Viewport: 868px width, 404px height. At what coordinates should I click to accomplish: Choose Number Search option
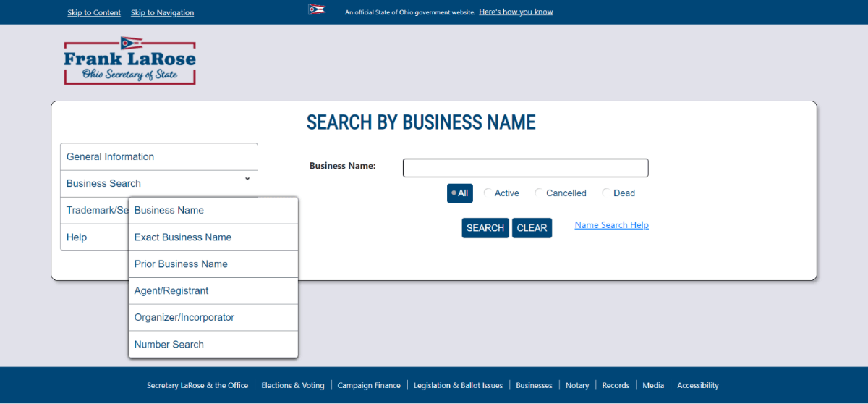213,345
